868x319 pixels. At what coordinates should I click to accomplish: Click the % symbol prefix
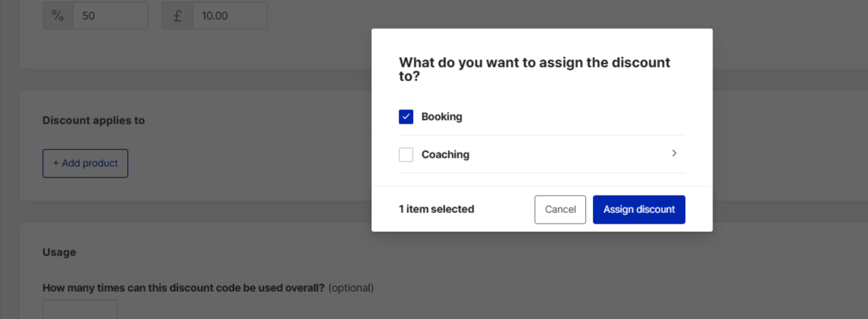[x=58, y=15]
